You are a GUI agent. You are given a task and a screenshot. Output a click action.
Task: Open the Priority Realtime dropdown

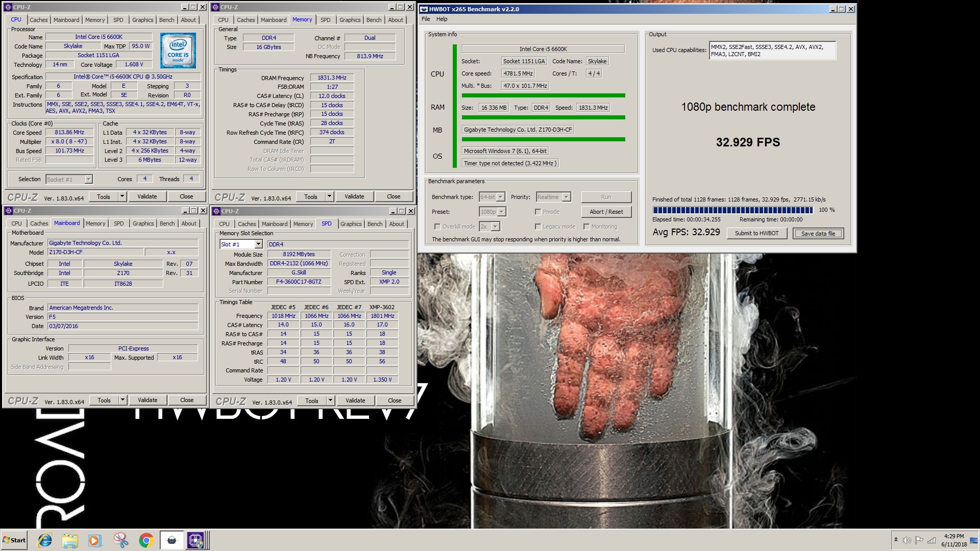pos(553,197)
